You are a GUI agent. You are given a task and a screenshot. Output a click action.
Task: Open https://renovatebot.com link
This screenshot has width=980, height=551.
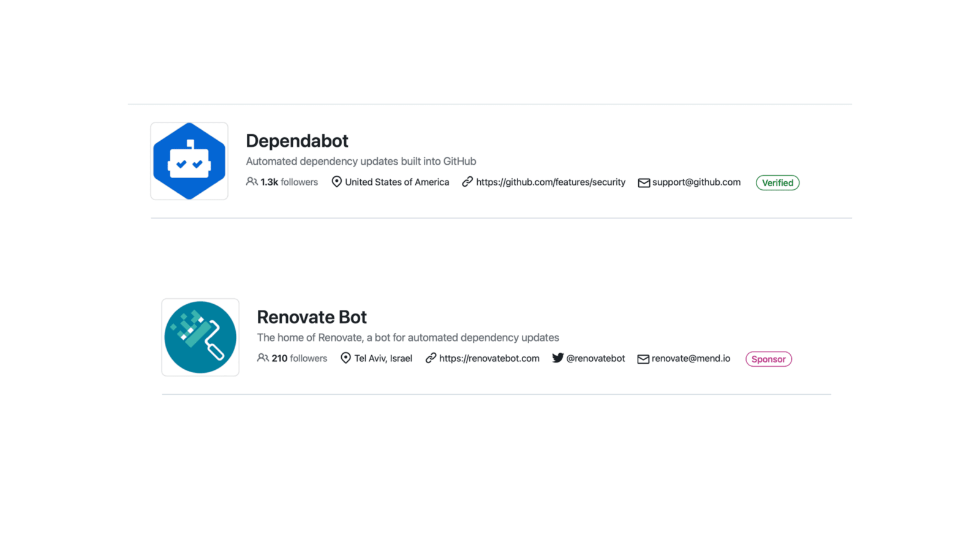coord(489,358)
